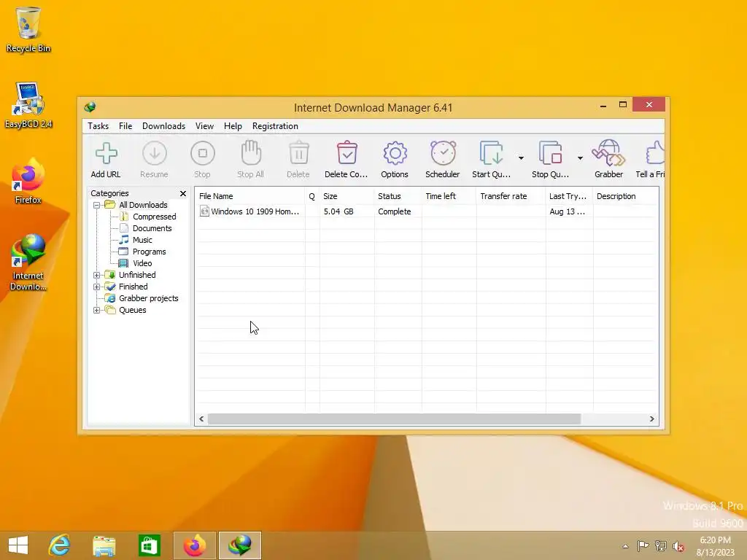747x560 pixels.
Task: Select the Documents category
Action: (x=152, y=228)
